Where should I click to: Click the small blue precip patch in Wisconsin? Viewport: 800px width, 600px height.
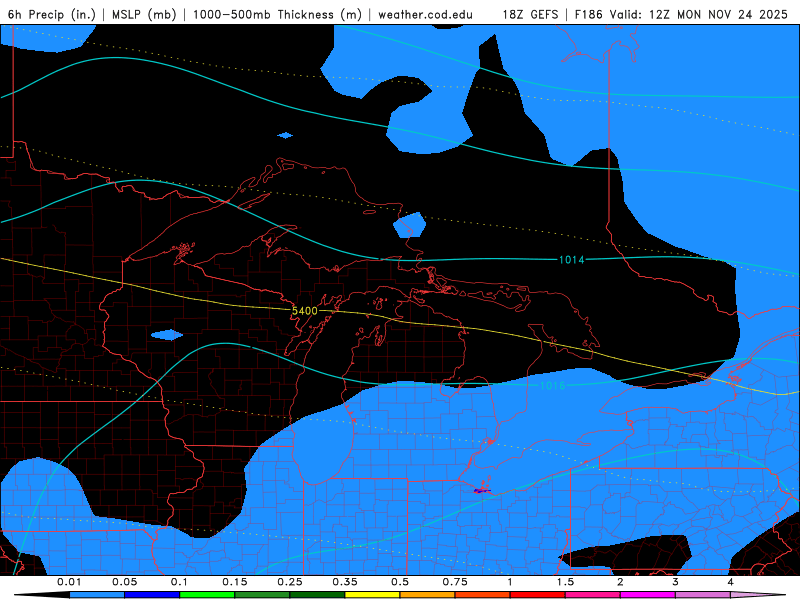pyautogui.click(x=167, y=335)
